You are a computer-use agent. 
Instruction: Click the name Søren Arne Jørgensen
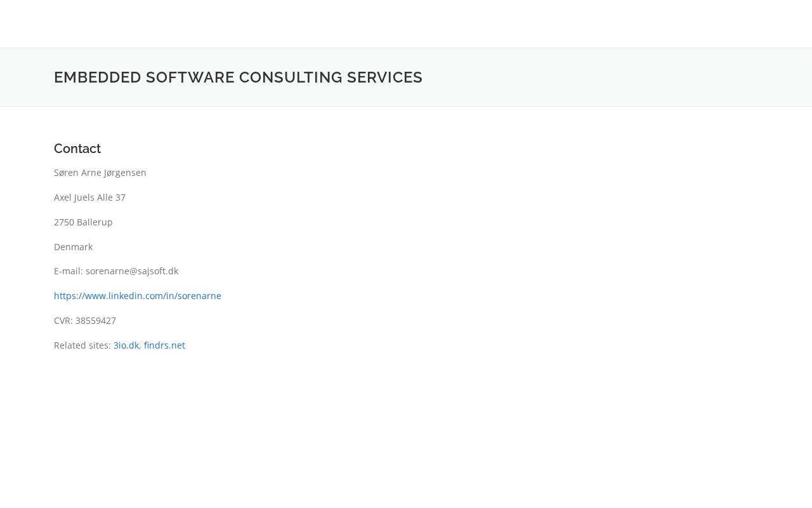pyautogui.click(x=100, y=173)
